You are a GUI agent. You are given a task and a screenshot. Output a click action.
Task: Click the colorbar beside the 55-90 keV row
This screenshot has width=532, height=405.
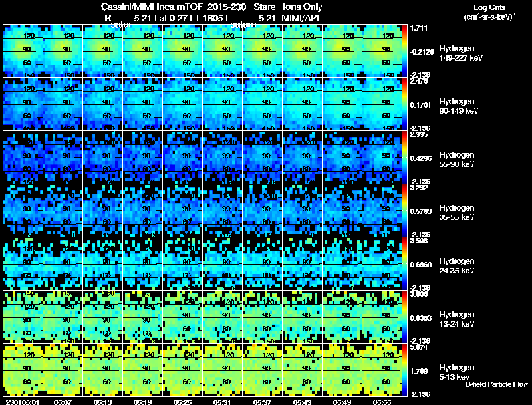tap(404, 158)
